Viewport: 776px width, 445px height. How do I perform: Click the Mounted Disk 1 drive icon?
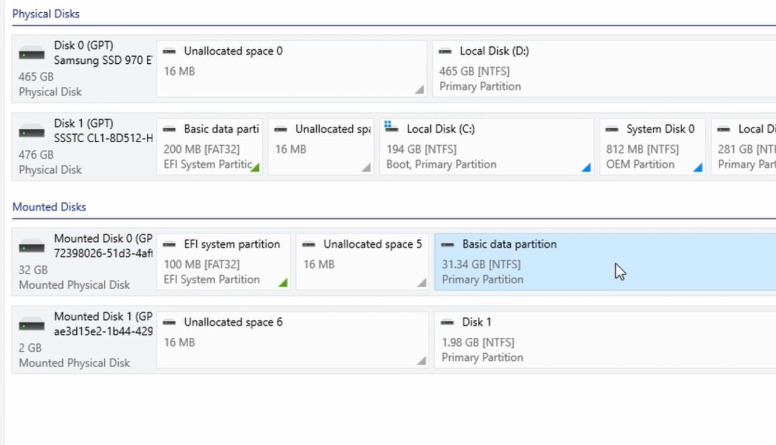(32, 325)
